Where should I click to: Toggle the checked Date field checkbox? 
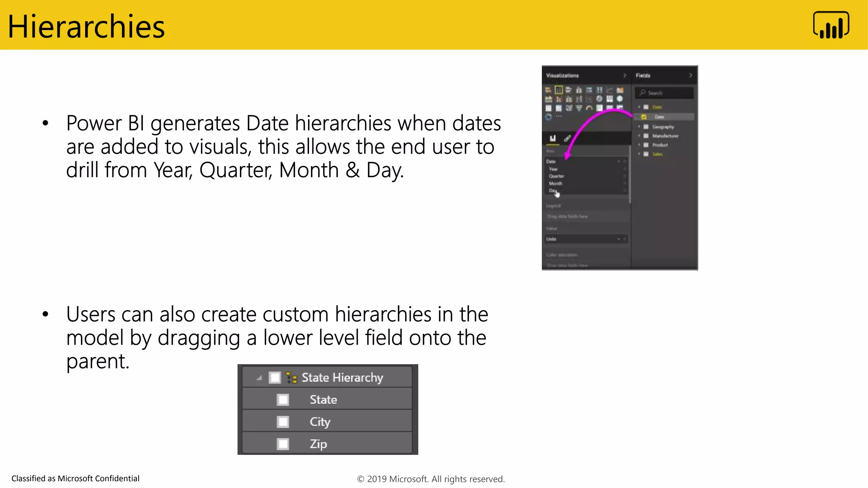644,117
